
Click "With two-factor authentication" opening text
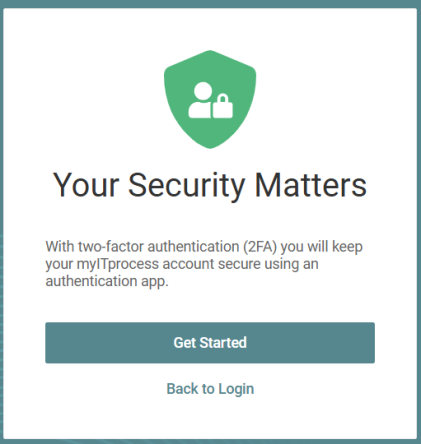(x=142, y=247)
